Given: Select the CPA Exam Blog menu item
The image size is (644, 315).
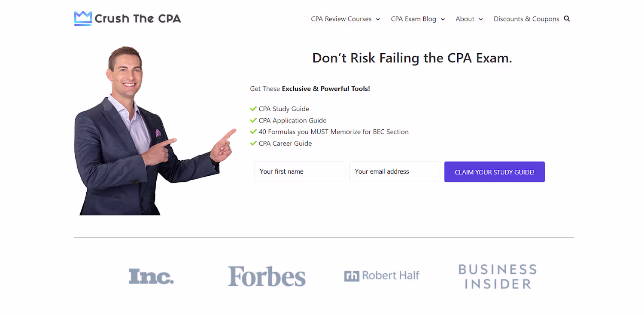Looking at the screenshot, I should point(413,19).
